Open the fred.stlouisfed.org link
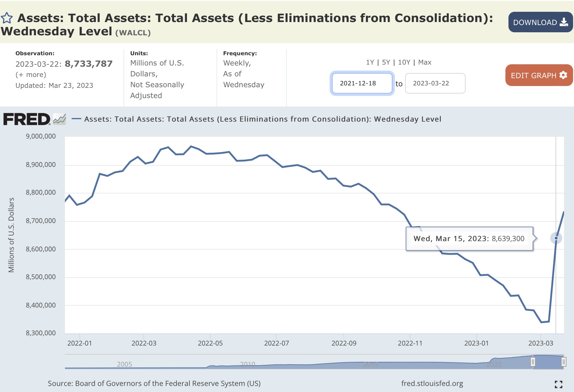The height and width of the screenshot is (392, 574). [x=432, y=384]
